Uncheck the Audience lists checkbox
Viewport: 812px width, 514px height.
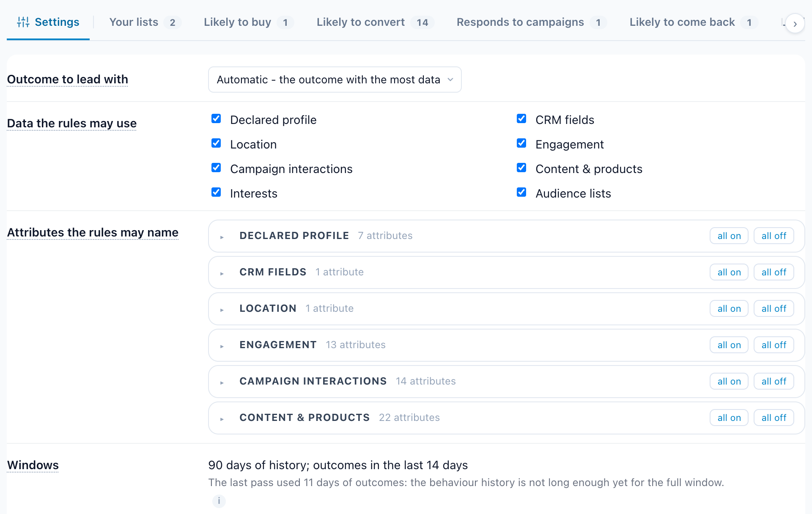point(521,192)
